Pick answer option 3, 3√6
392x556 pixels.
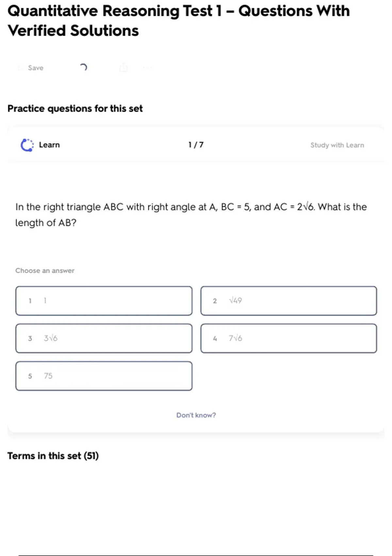pos(104,338)
